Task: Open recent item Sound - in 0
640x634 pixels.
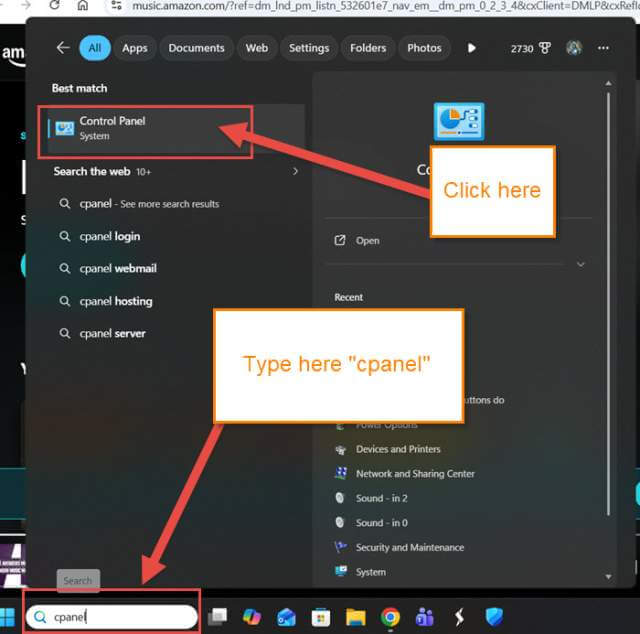Action: [x=381, y=523]
